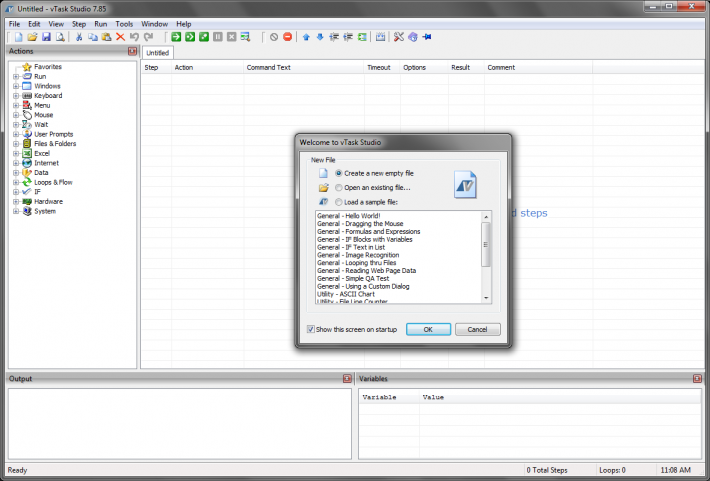Viewport: 710px width, 481px height.
Task: Click the Cut scissors icon
Action: [79, 37]
